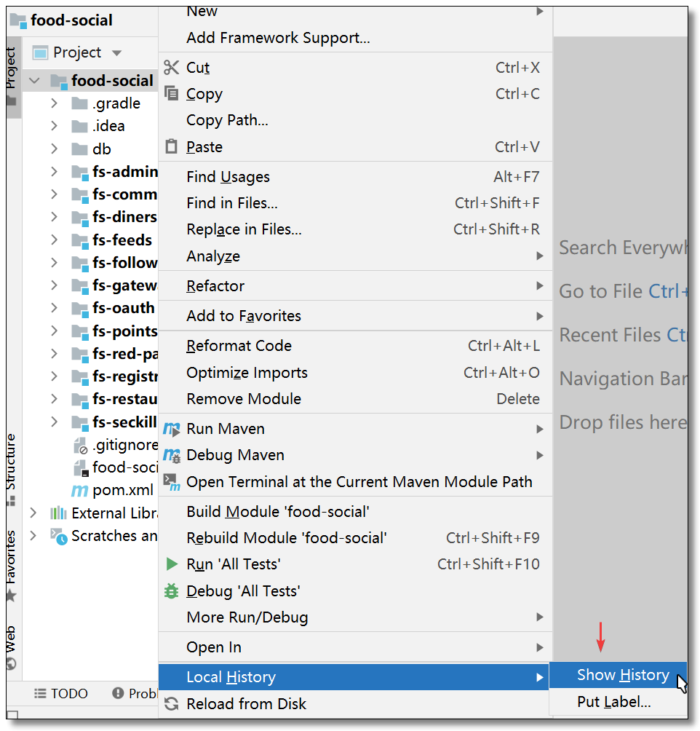This screenshot has width=700, height=731.
Task: Open the Project view dropdown arrow
Action: click(117, 53)
